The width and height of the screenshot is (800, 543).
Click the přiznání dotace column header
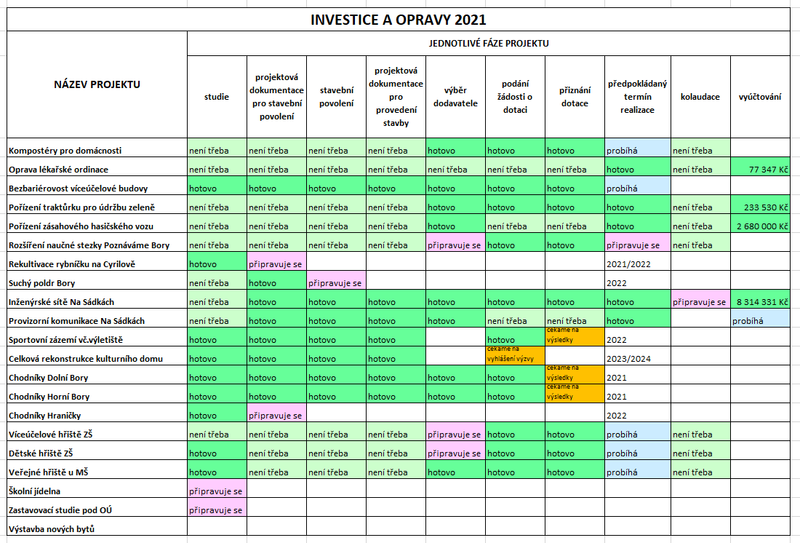(575, 97)
